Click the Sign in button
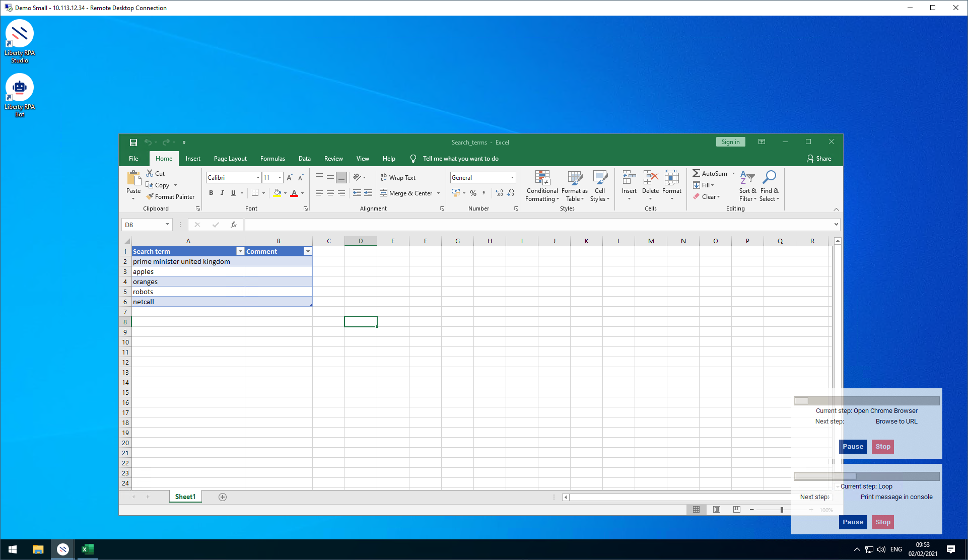This screenshot has height=560, width=968. click(x=730, y=142)
